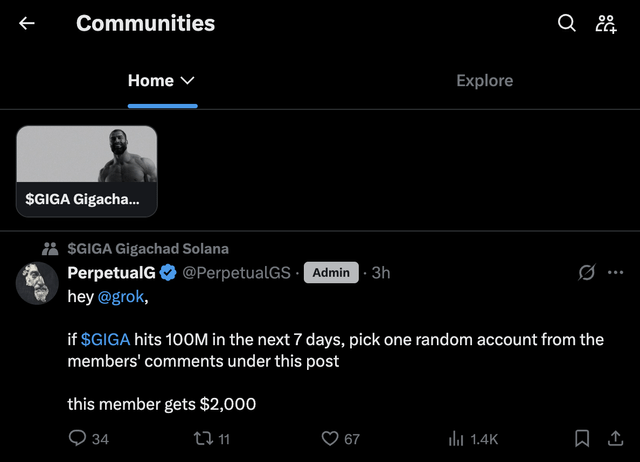Open the $GIGA Gigachad community card
The width and height of the screenshot is (640, 462).
point(87,171)
